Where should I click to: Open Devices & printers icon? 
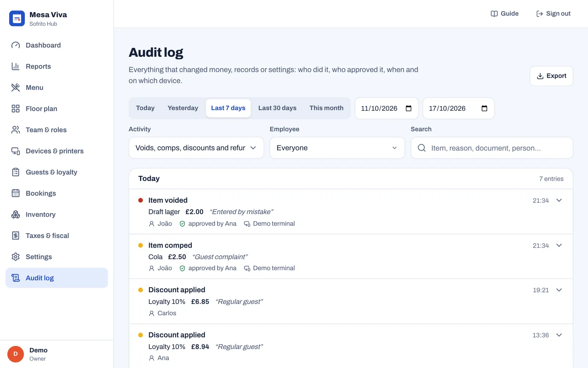[x=15, y=151]
